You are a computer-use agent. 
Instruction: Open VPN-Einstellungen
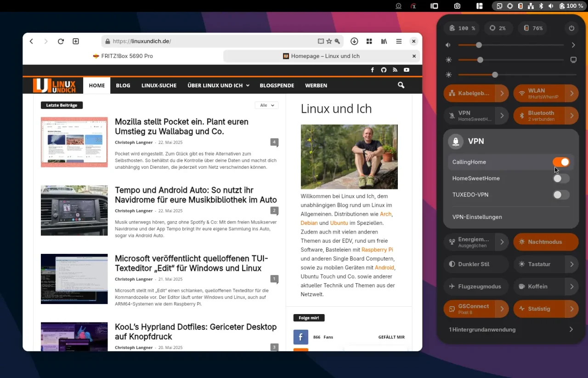pos(477,217)
